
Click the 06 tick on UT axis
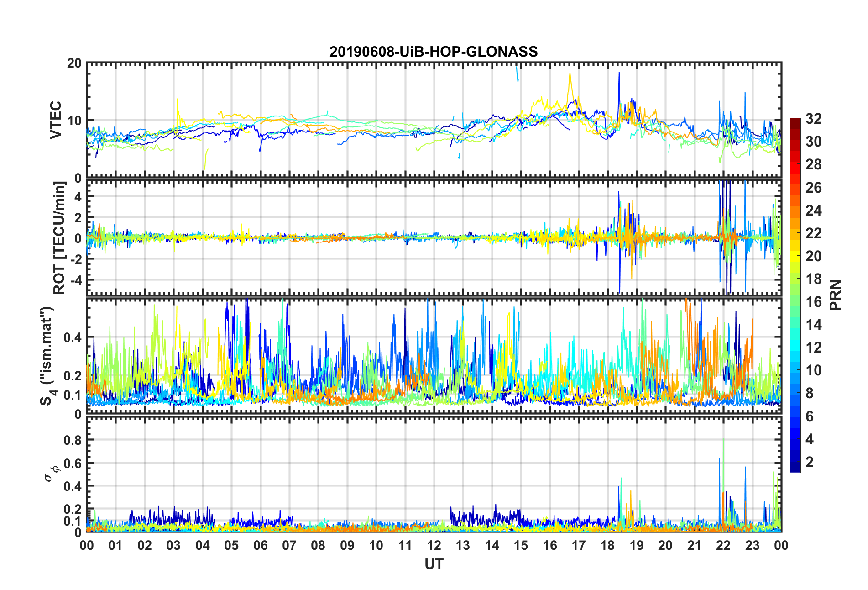pyautogui.click(x=260, y=546)
